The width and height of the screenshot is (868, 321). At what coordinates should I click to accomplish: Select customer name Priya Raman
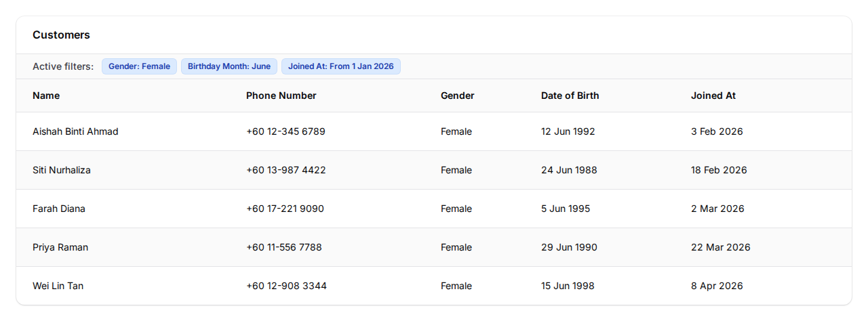(60, 247)
